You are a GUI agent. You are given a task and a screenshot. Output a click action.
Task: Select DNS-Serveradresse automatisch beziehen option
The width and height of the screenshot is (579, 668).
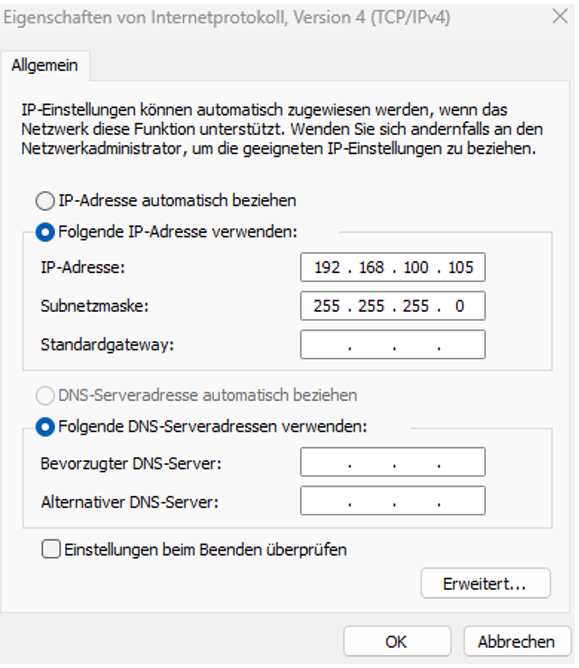pyautogui.click(x=45, y=395)
